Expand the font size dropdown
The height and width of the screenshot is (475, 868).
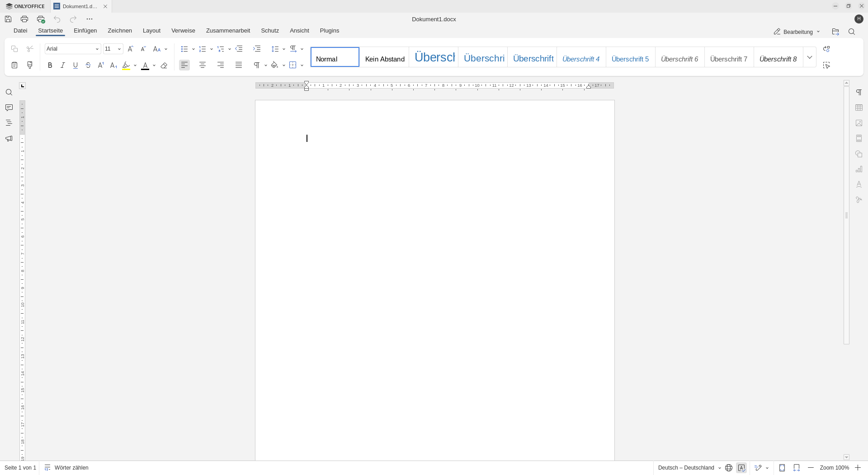click(119, 49)
